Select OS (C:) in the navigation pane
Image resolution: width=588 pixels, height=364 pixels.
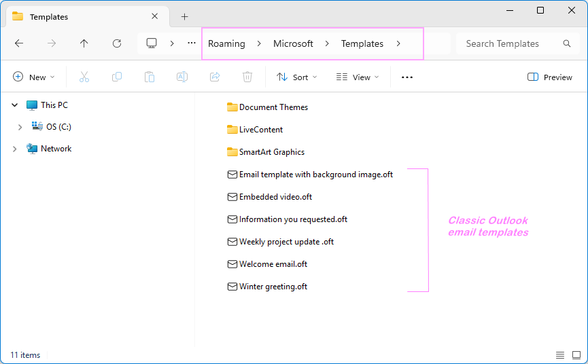[x=59, y=127]
